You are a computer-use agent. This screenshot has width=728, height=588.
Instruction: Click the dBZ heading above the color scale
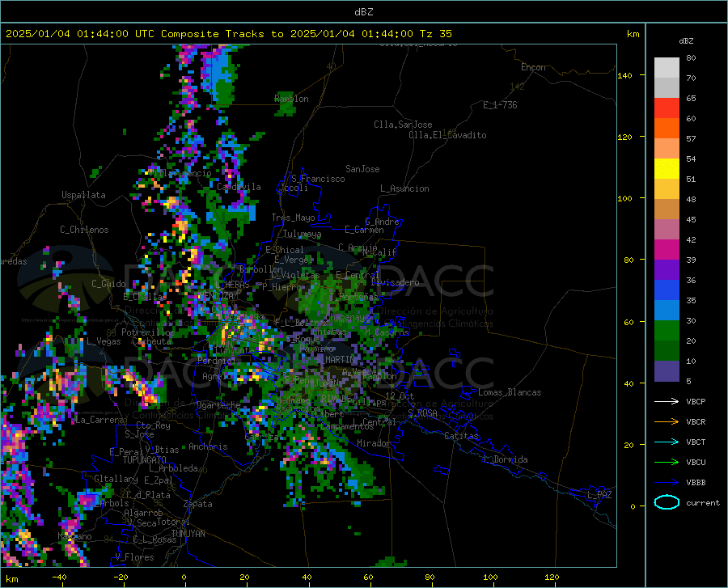coord(686,40)
